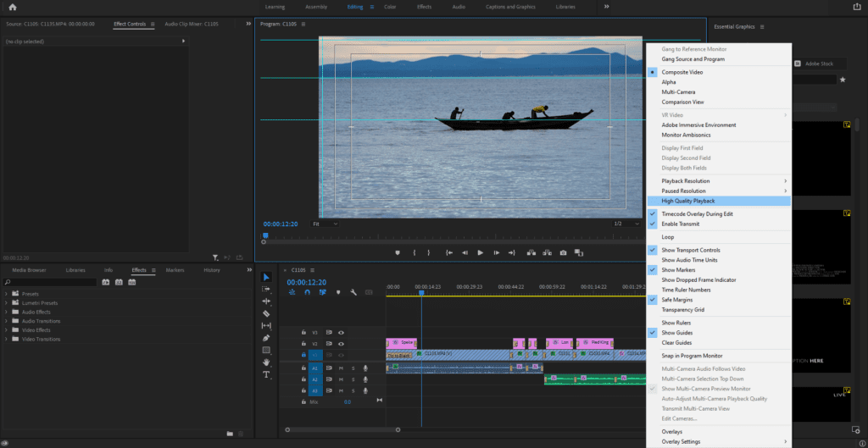
Task: Mute audio track A1
Action: (x=341, y=368)
